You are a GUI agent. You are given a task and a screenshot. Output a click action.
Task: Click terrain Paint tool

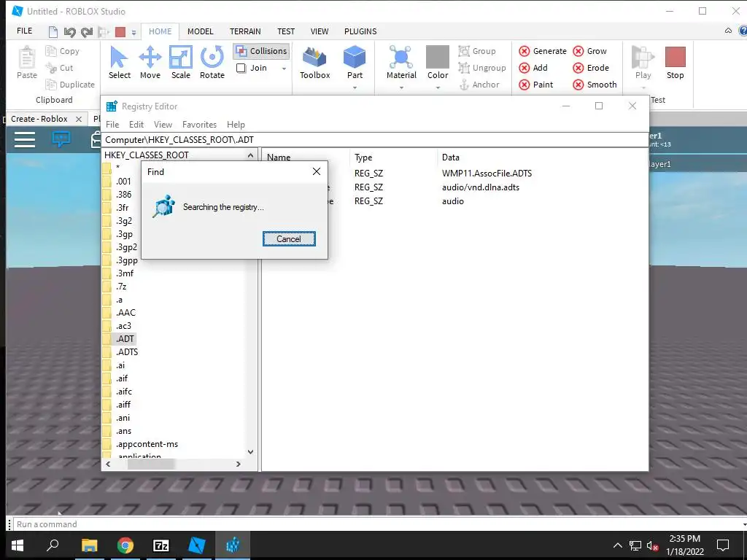coord(536,85)
